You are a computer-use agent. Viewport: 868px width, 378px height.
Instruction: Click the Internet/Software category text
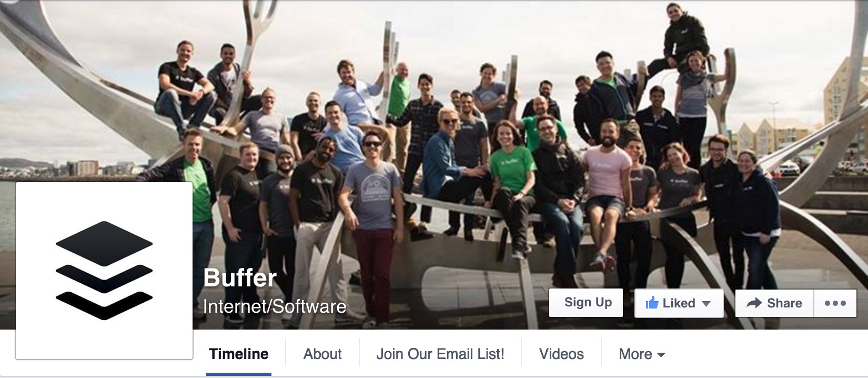[275, 306]
